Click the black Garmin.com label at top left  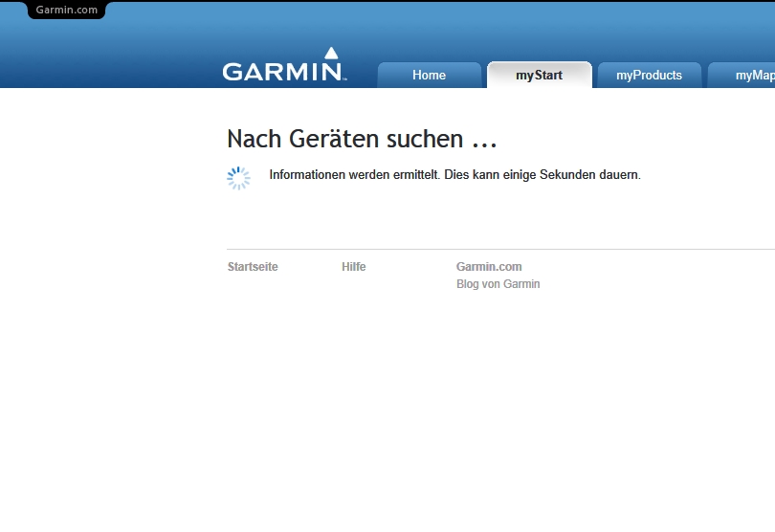point(66,10)
